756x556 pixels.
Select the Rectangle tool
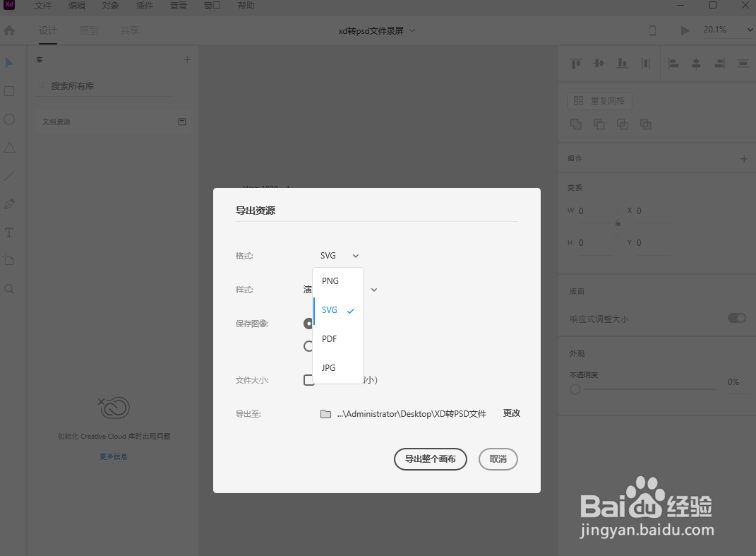[9, 91]
